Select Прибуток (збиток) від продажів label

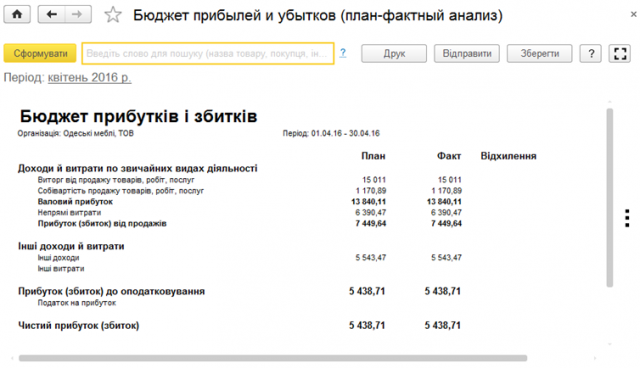(102, 224)
